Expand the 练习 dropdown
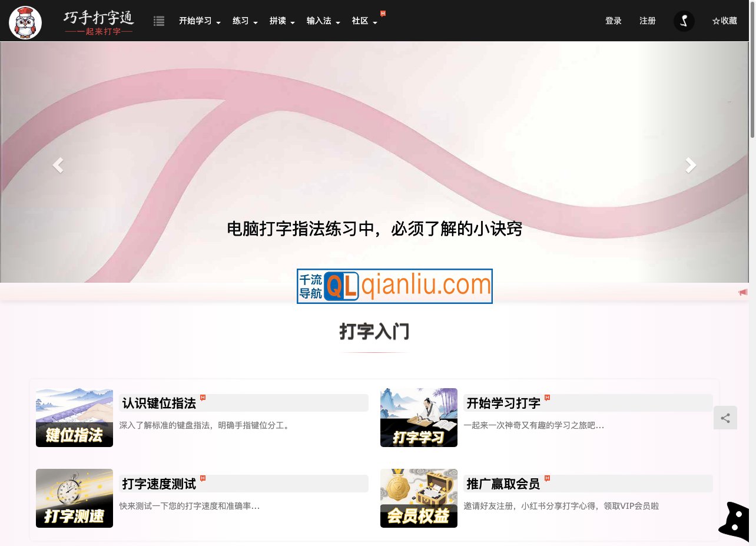 click(x=243, y=20)
